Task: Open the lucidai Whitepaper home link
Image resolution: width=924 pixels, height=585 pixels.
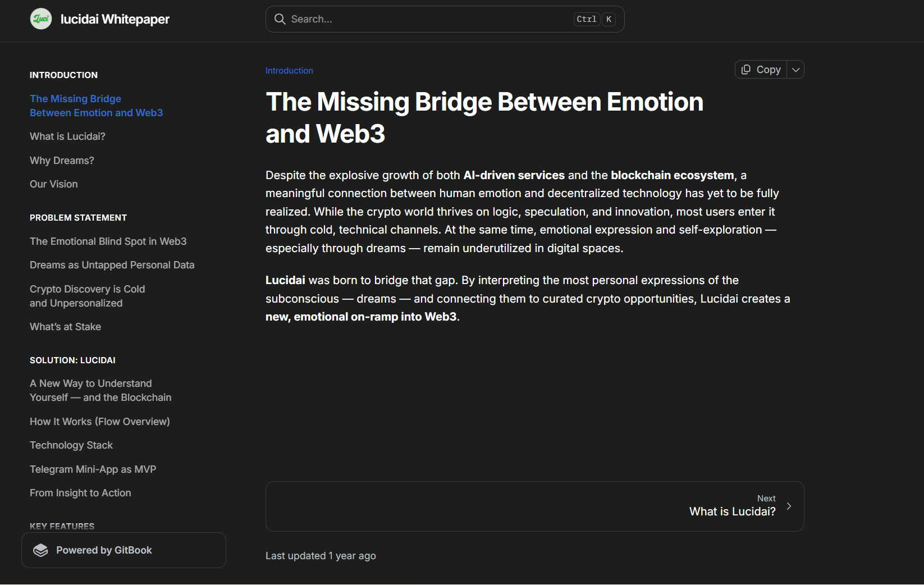Action: coord(100,19)
